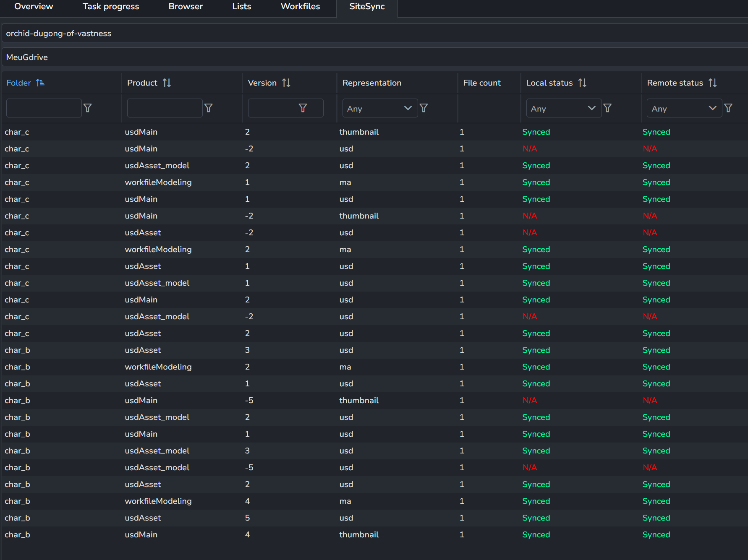Click char_c workfileModeling version 2 row
Image resolution: width=748 pixels, height=560 pixels.
pyautogui.click(x=374, y=250)
